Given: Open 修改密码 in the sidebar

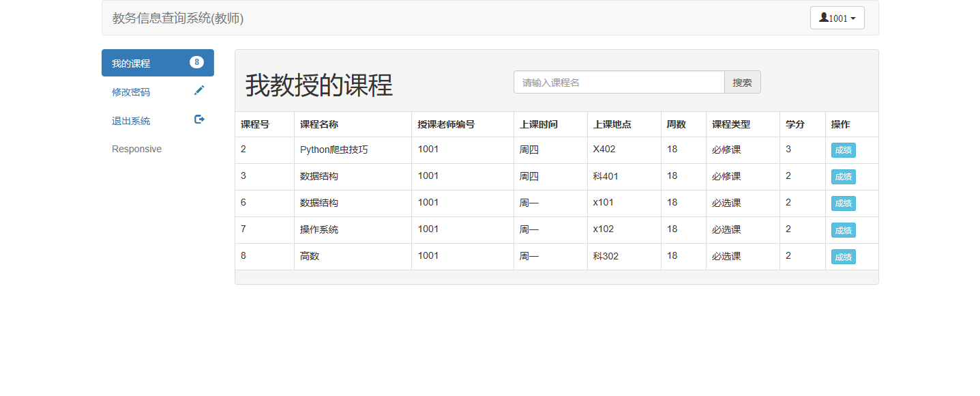Looking at the screenshot, I should click(158, 91).
